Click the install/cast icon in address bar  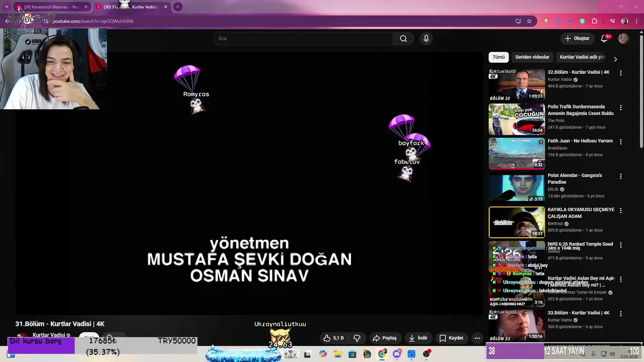tap(518, 21)
